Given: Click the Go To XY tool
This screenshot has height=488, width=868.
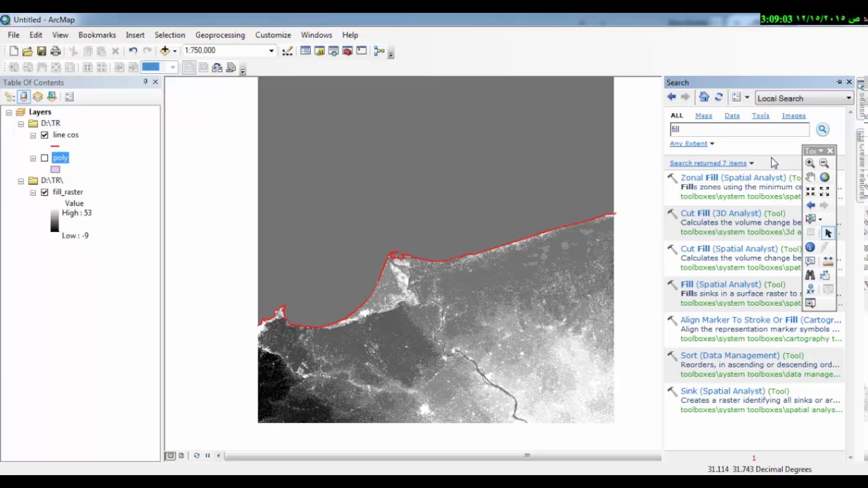Looking at the screenshot, I should tap(810, 289).
